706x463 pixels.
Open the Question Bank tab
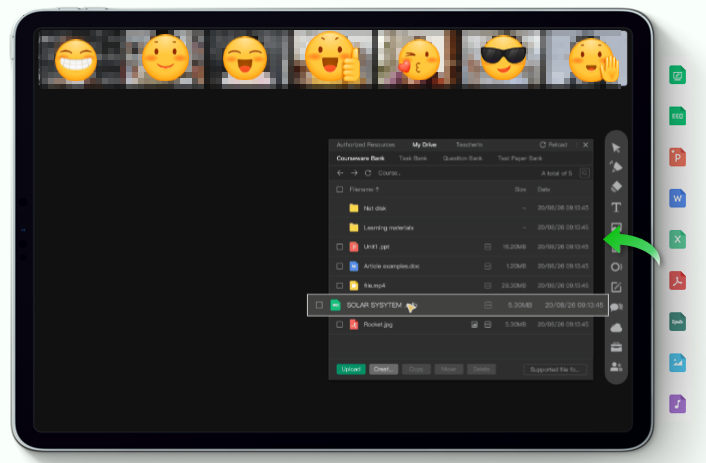tap(462, 158)
